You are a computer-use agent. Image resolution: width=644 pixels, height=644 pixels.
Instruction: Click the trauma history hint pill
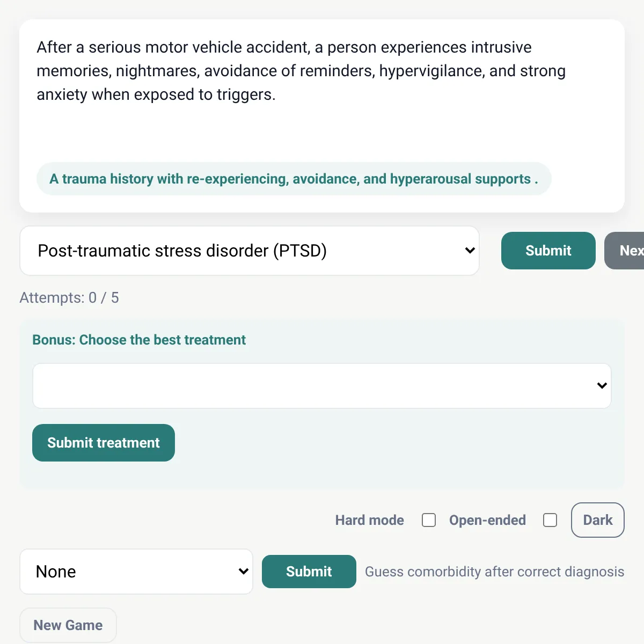pos(294,179)
